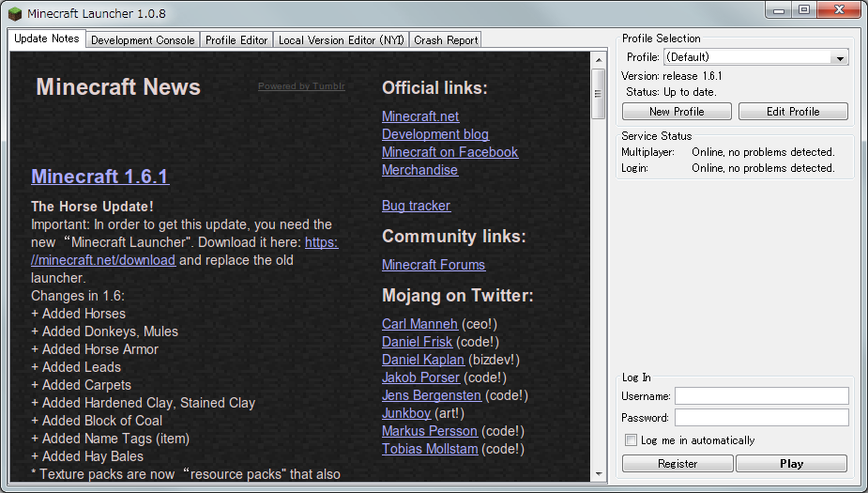Click 'Status: Up to date.' text
This screenshot has height=493, width=868.
click(x=671, y=92)
